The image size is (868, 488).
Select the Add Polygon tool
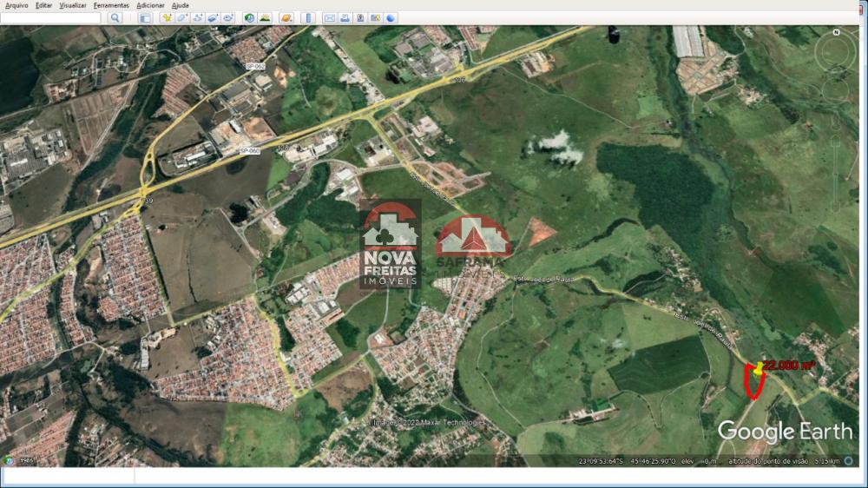click(182, 17)
